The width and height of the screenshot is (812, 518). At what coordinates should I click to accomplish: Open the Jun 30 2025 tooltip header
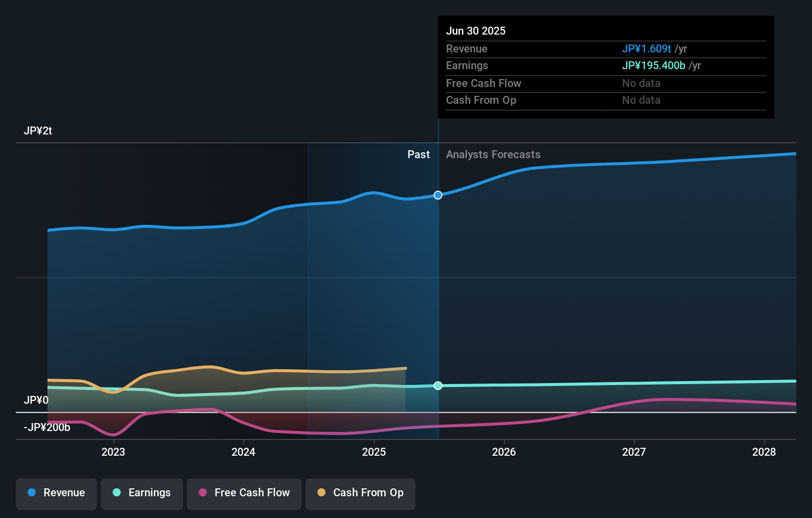coord(476,30)
